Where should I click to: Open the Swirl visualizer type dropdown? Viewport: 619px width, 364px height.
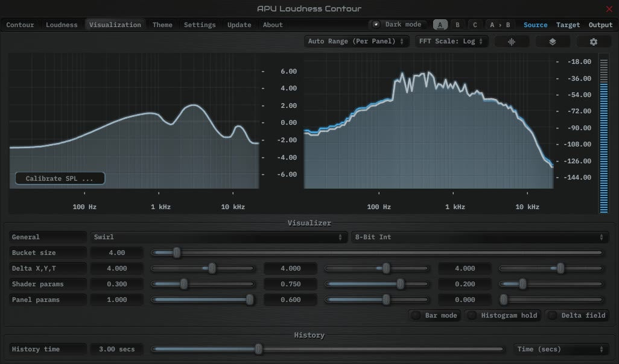[x=218, y=237]
